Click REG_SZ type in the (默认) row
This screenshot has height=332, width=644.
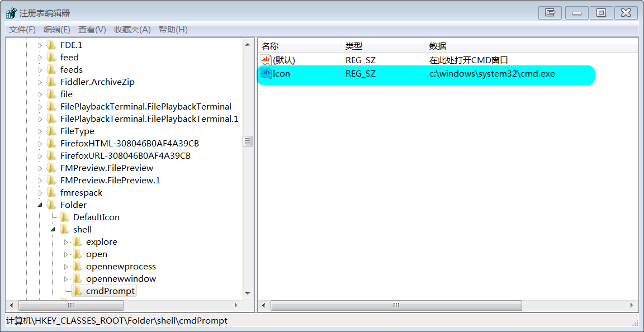tap(361, 60)
